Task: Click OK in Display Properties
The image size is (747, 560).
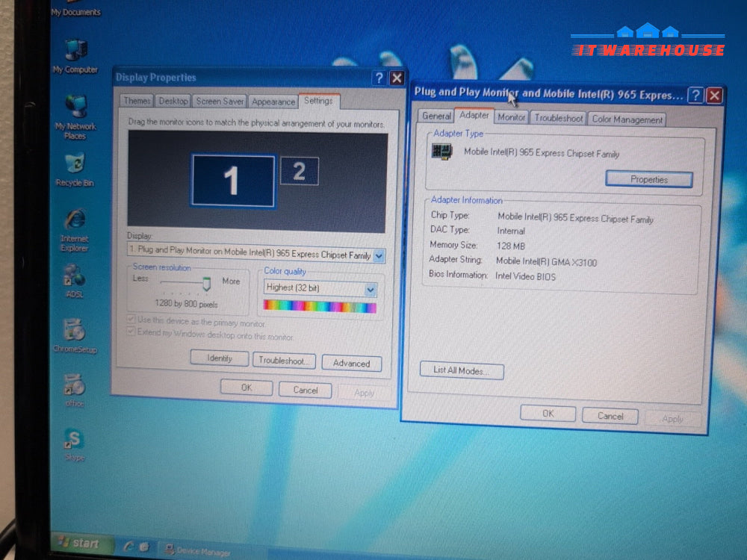Action: [x=247, y=388]
